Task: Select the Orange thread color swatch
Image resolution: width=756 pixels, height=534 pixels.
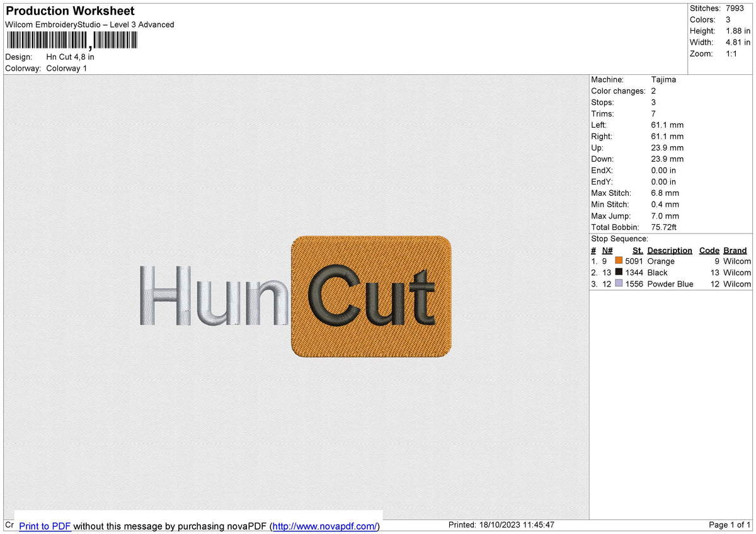Action: (619, 261)
